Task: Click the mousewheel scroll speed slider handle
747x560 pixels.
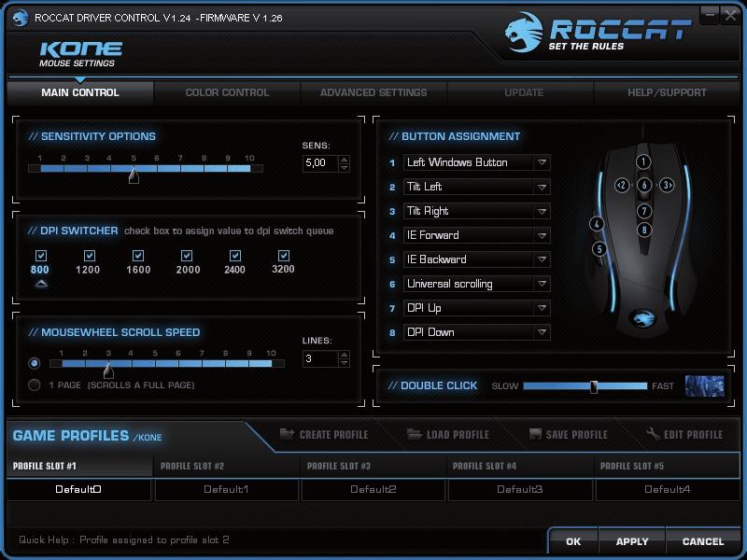Action: (108, 370)
